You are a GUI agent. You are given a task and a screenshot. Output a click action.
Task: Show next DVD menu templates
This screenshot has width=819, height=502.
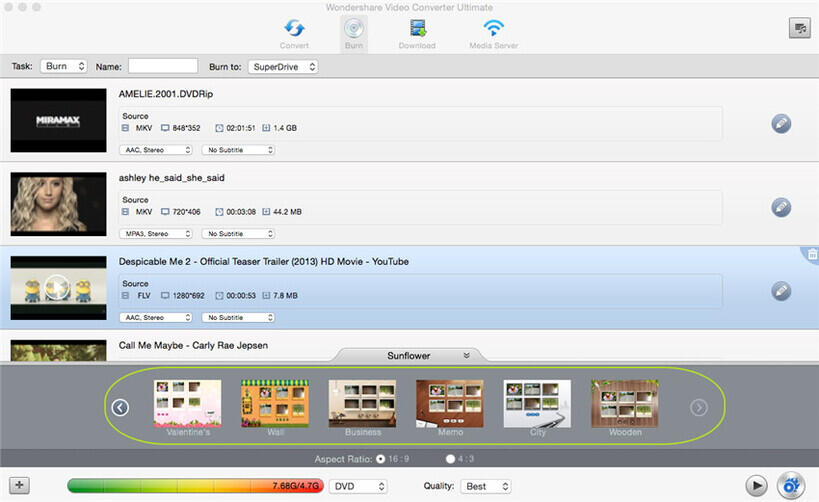pyautogui.click(x=699, y=407)
